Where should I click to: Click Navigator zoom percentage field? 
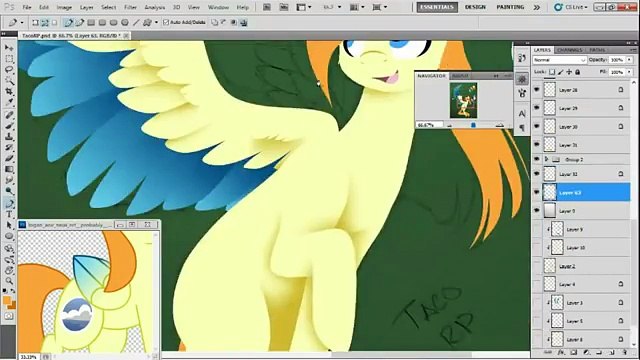[429, 125]
